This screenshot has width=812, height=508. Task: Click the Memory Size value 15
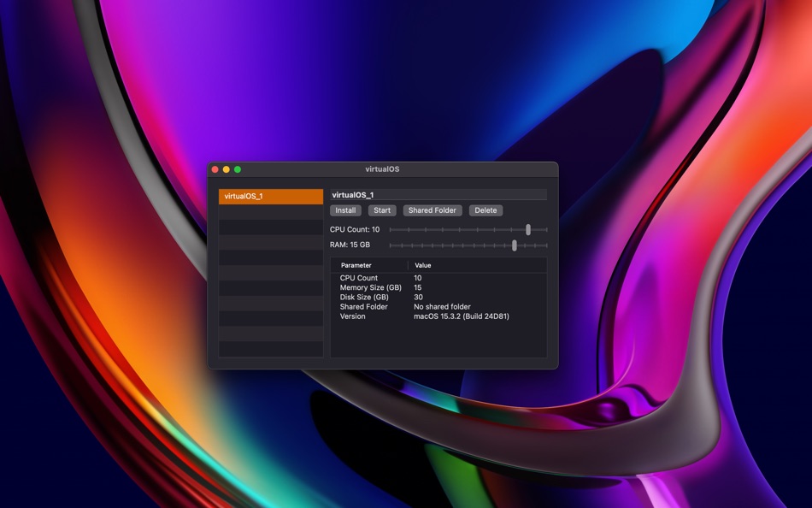coord(418,287)
